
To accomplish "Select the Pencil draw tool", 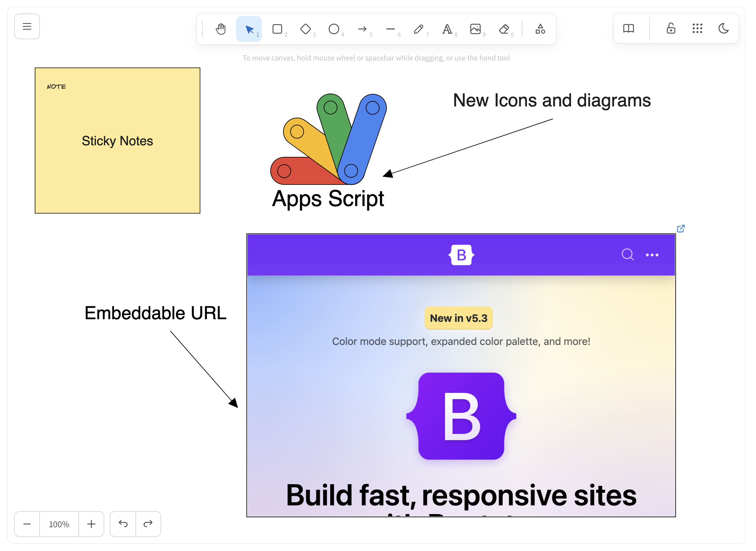I will coord(419,29).
